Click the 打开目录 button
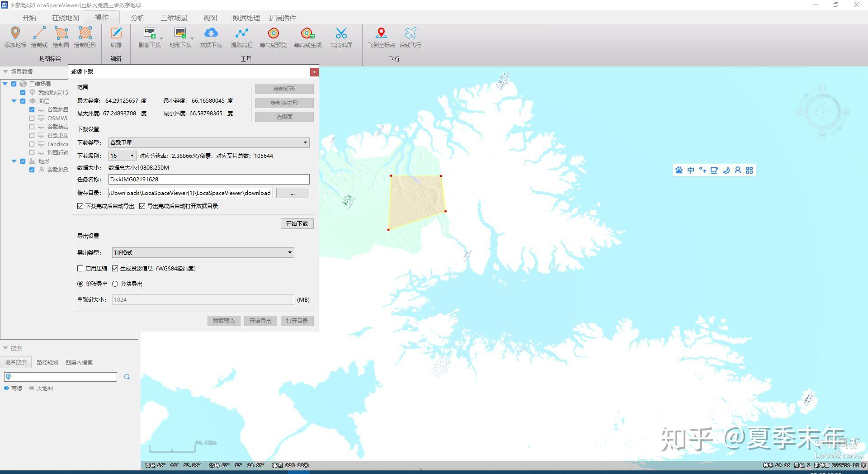 [297, 321]
